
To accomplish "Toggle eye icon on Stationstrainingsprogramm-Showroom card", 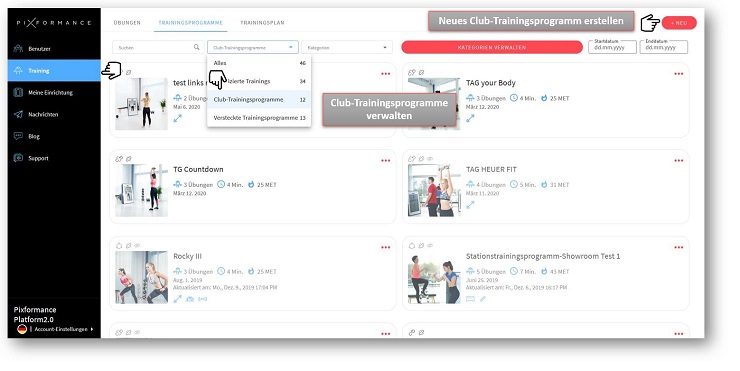I will tap(430, 246).
